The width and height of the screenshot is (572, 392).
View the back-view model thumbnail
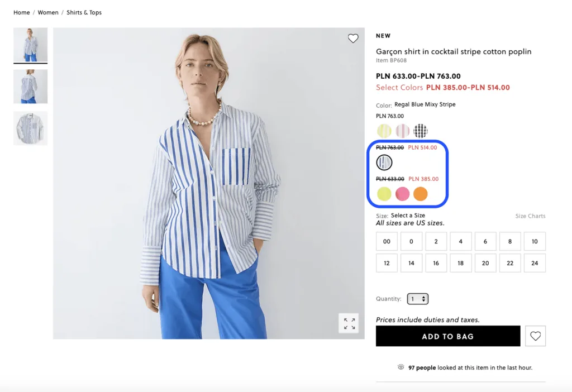click(x=31, y=87)
